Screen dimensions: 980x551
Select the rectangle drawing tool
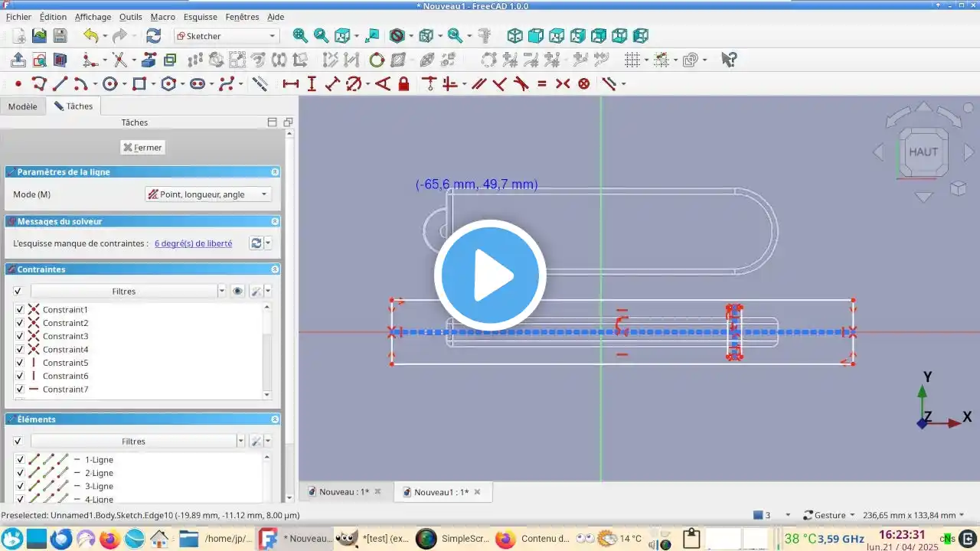pyautogui.click(x=139, y=83)
